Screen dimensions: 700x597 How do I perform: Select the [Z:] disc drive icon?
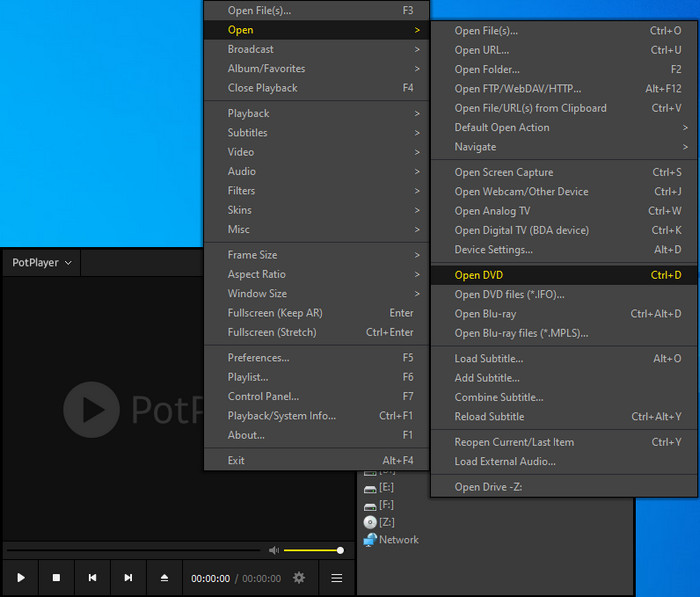pos(370,522)
